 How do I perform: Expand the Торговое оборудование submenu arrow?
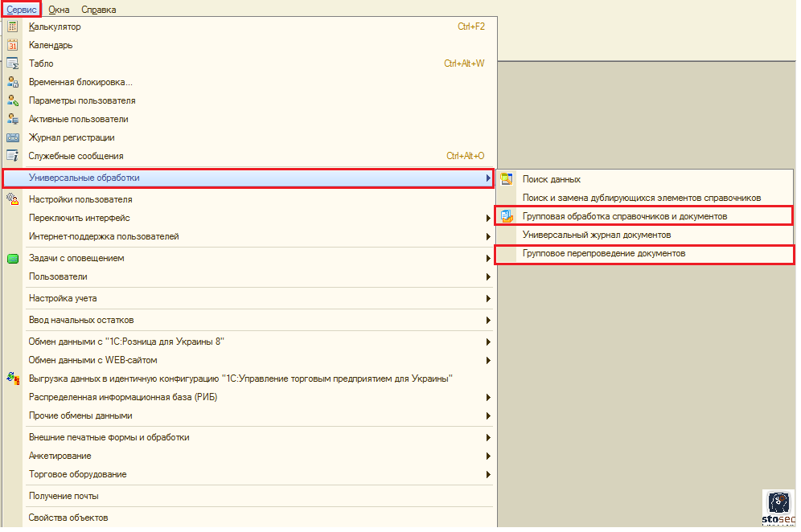pos(488,475)
